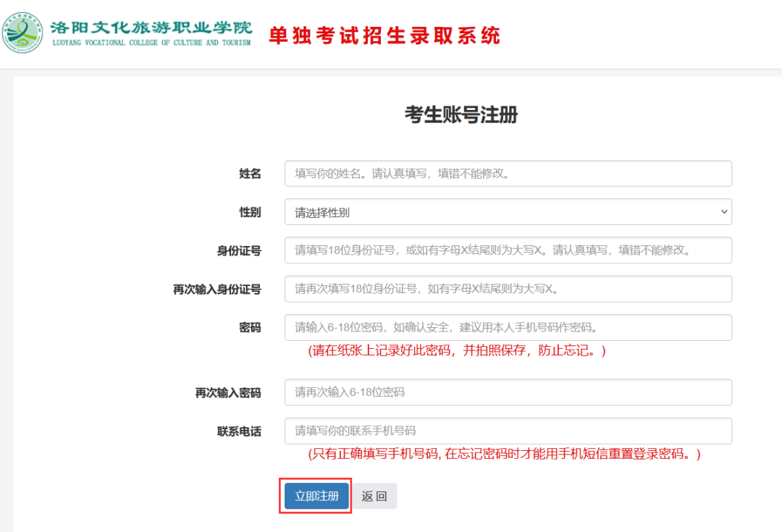Focus the 密码 password input box

click(508, 327)
